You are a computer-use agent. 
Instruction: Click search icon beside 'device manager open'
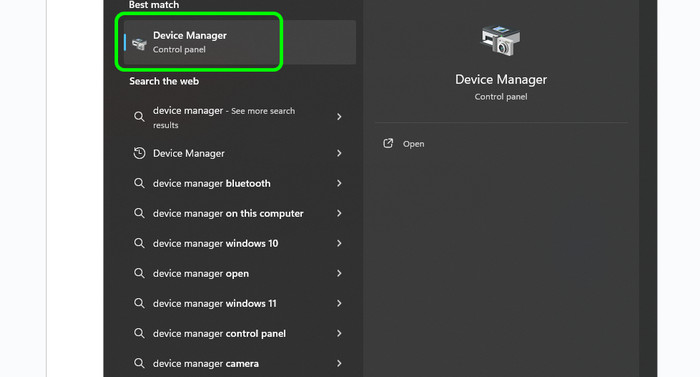[x=139, y=273]
